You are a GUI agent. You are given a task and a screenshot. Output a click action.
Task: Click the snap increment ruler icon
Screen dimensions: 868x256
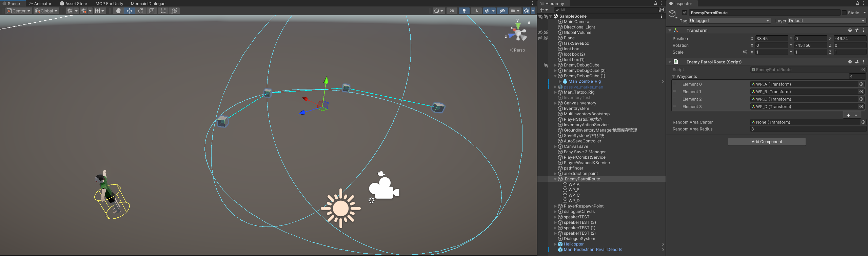(97, 11)
